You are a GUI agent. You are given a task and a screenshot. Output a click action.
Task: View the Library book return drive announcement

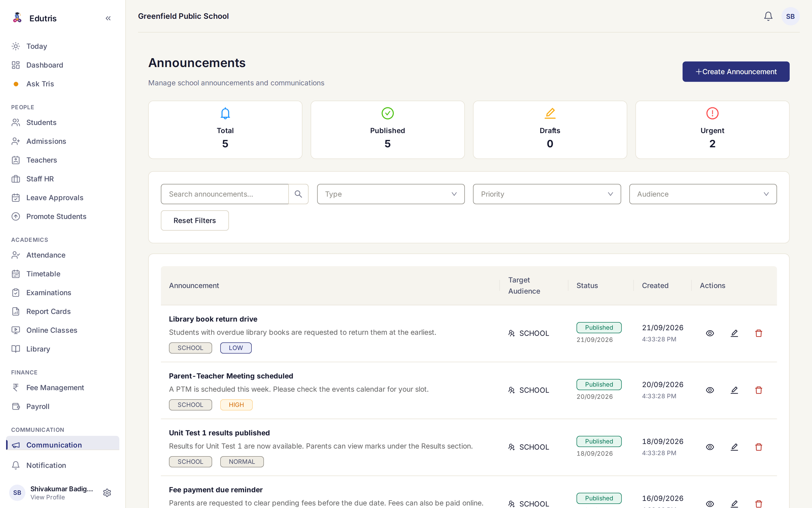point(710,333)
